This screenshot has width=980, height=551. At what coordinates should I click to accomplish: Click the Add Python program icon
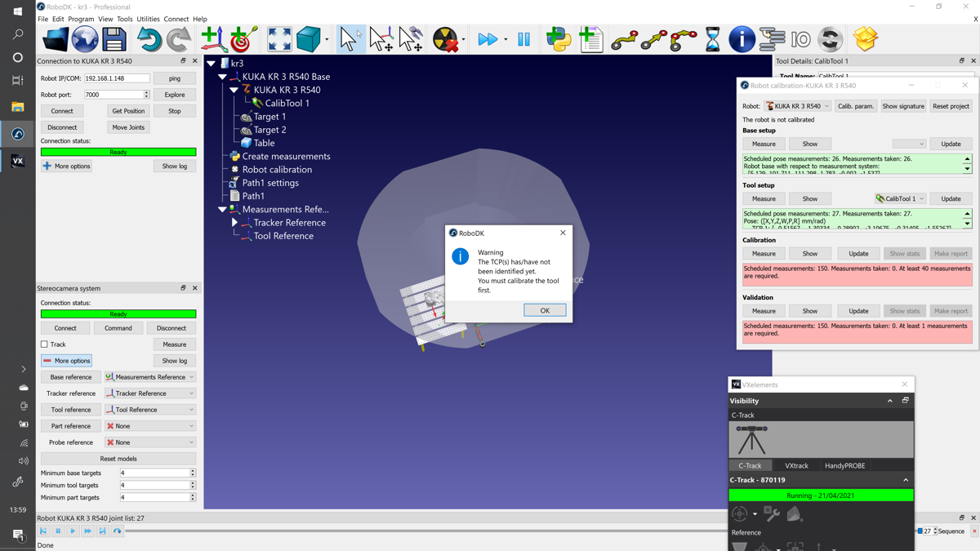559,39
